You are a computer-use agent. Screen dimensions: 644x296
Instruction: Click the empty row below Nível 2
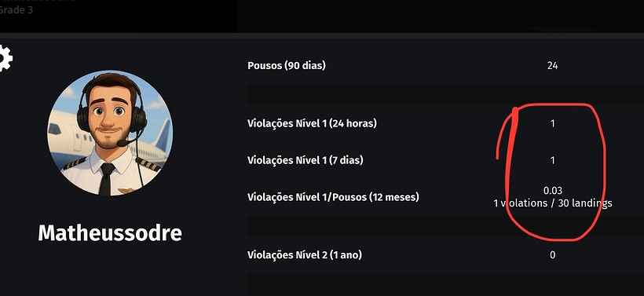coord(445,284)
